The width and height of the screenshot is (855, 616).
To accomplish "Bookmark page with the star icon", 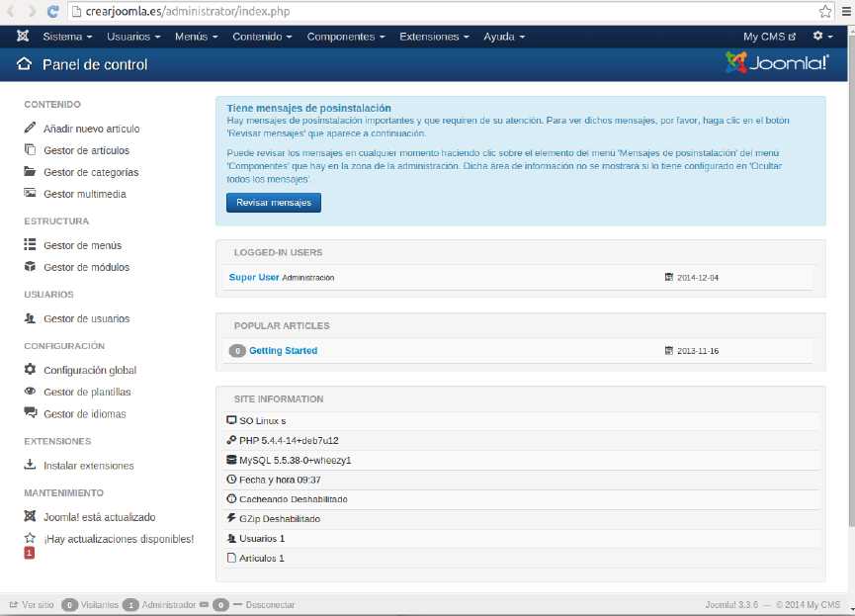I will pos(825,11).
